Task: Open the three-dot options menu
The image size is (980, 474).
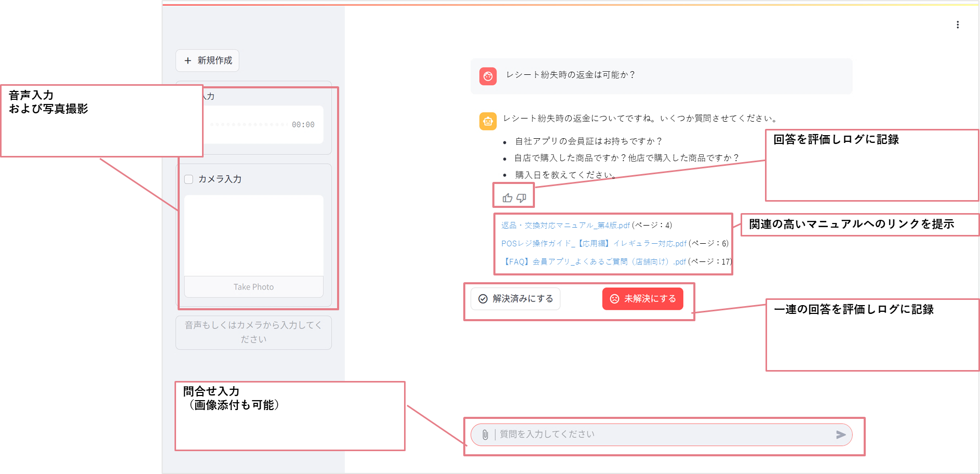Action: coord(958,25)
